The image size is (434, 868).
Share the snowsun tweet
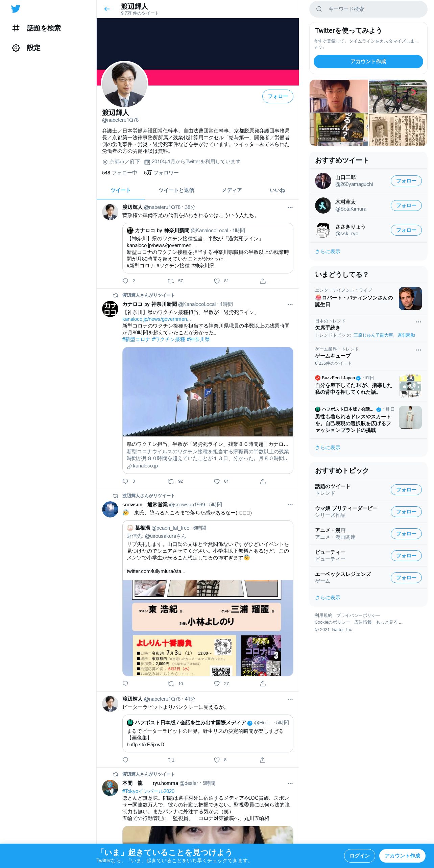[263, 683]
